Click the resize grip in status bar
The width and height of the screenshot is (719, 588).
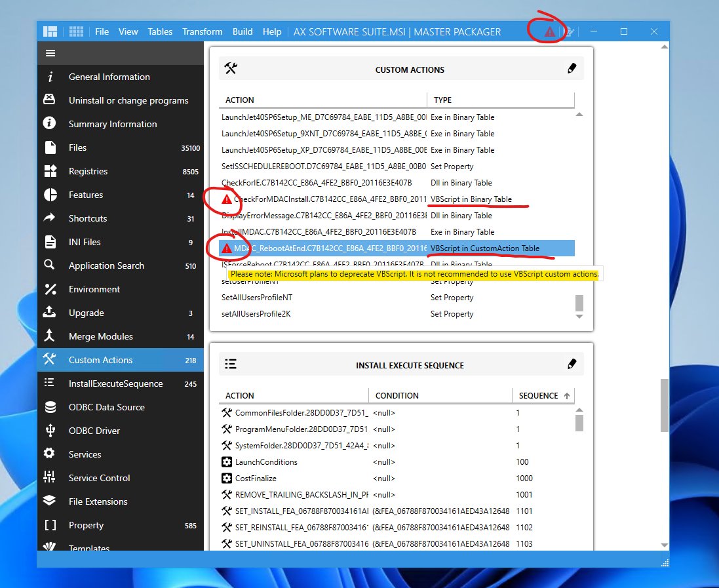pyautogui.click(x=665, y=563)
